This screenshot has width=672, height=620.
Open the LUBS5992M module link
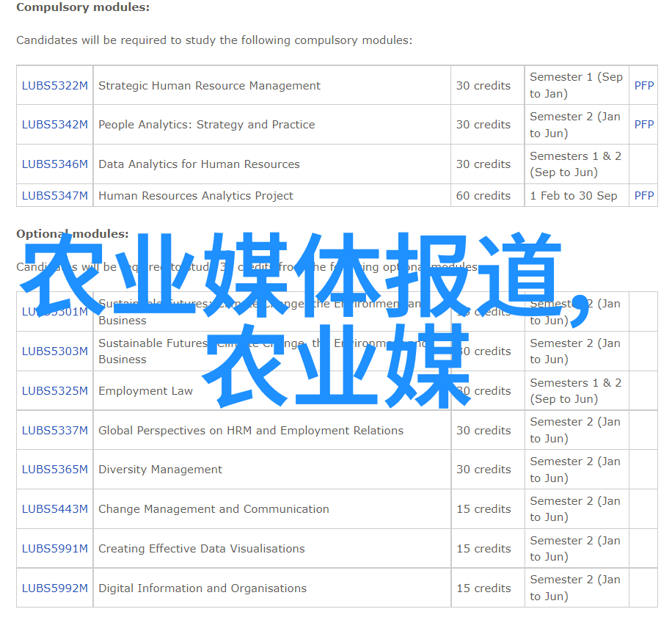coord(55,588)
